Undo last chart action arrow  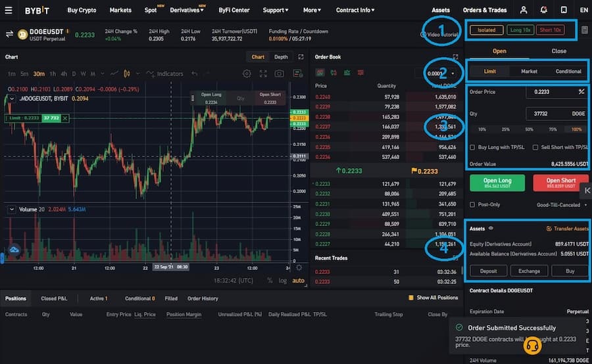click(195, 74)
